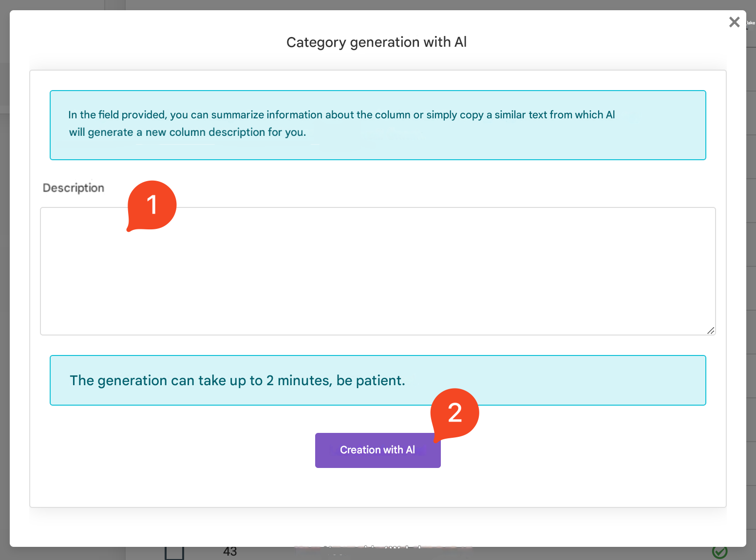Click the Description field label

tap(74, 188)
